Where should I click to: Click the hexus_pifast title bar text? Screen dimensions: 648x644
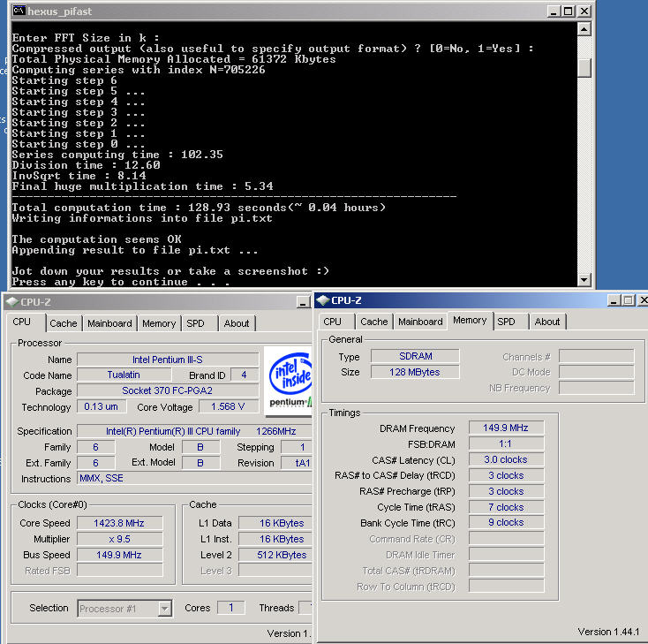click(x=60, y=11)
